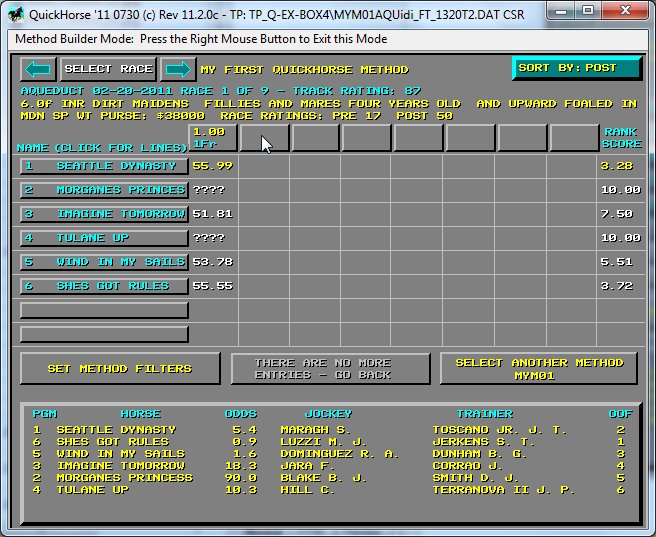The height and width of the screenshot is (537, 656).
Task: Click SET METHOD FILTERS button
Action: coord(120,369)
